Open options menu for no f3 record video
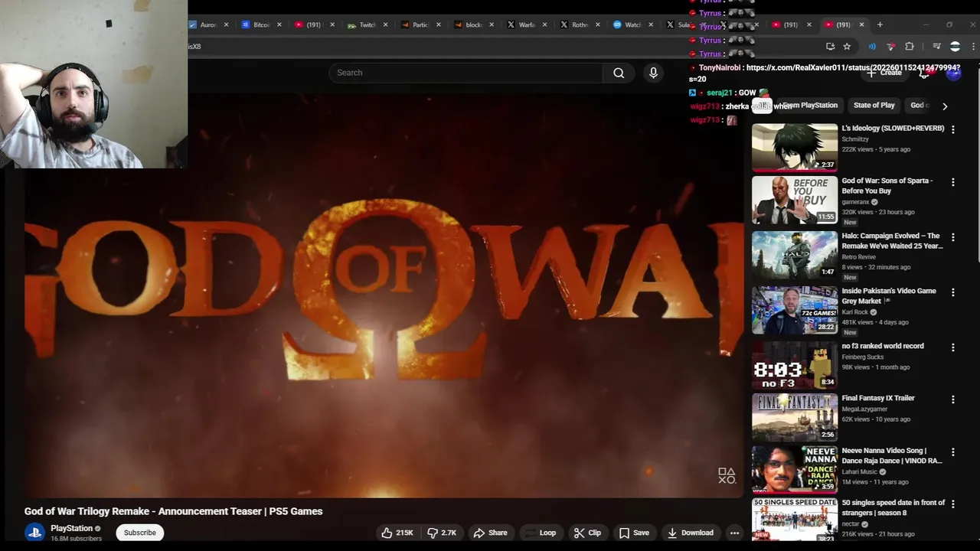The height and width of the screenshot is (551, 980). pyautogui.click(x=953, y=347)
